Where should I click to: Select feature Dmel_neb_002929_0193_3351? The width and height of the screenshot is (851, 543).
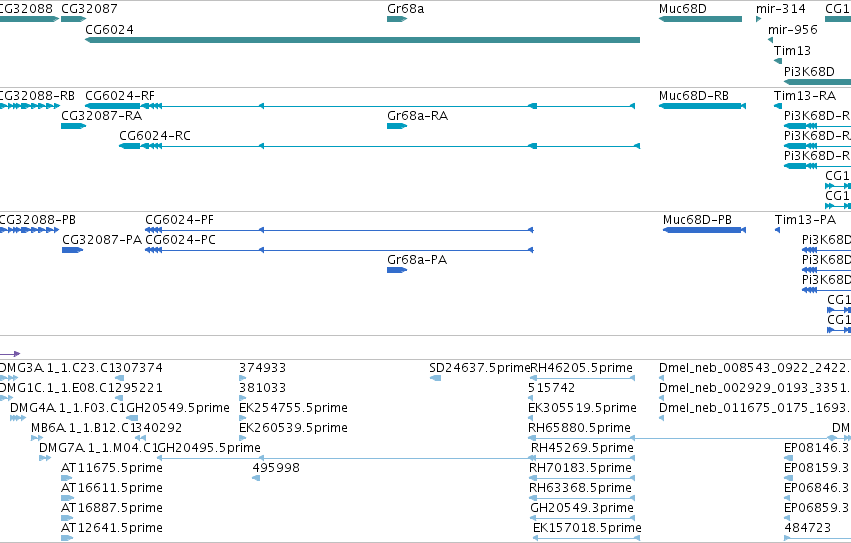(x=662, y=398)
